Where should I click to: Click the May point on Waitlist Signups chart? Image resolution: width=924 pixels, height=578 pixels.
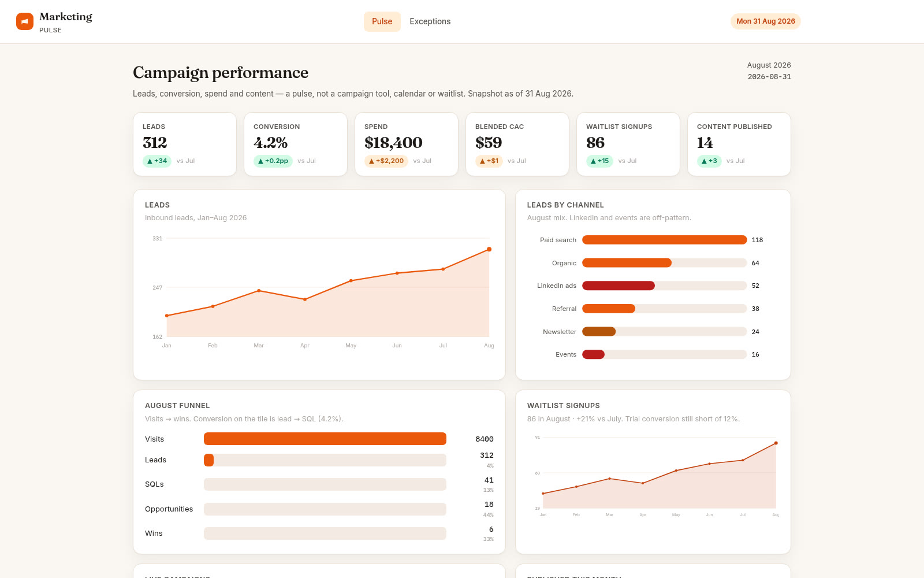tap(676, 470)
